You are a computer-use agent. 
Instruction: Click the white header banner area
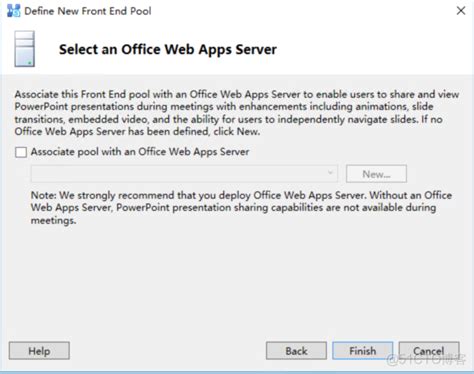(367, 50)
